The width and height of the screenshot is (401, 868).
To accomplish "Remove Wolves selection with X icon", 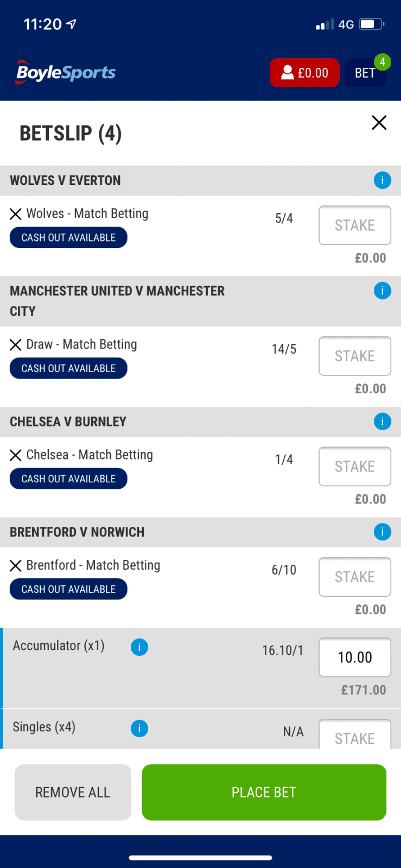I will [x=16, y=214].
